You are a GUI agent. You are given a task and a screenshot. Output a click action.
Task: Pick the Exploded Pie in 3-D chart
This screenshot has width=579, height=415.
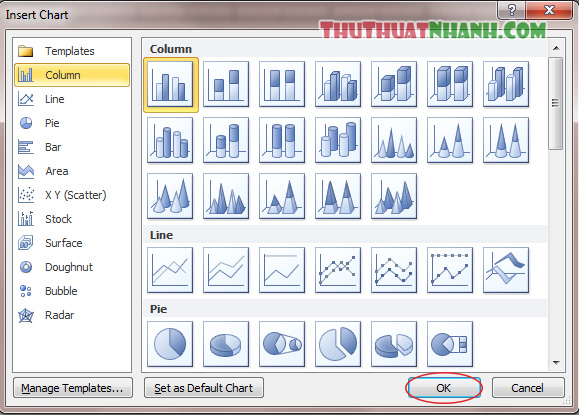(x=394, y=344)
